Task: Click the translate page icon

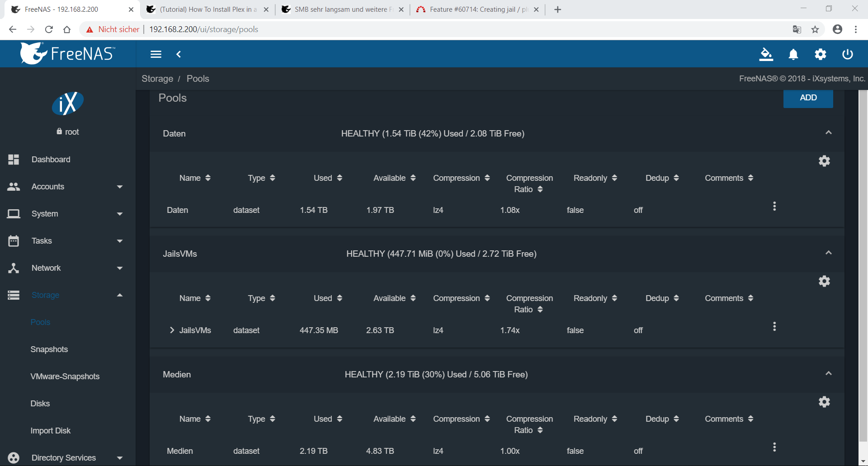Action: (x=797, y=29)
